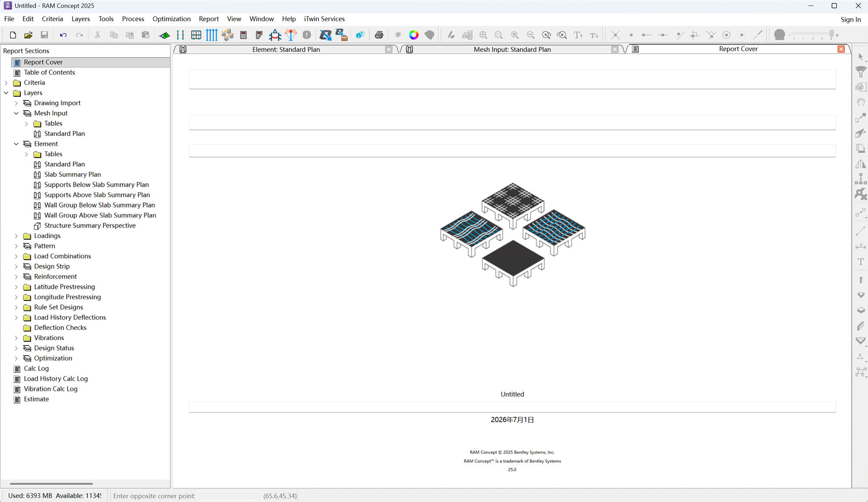This screenshot has height=502, width=868.
Task: Select the Text tool in right toolbar
Action: tap(861, 262)
